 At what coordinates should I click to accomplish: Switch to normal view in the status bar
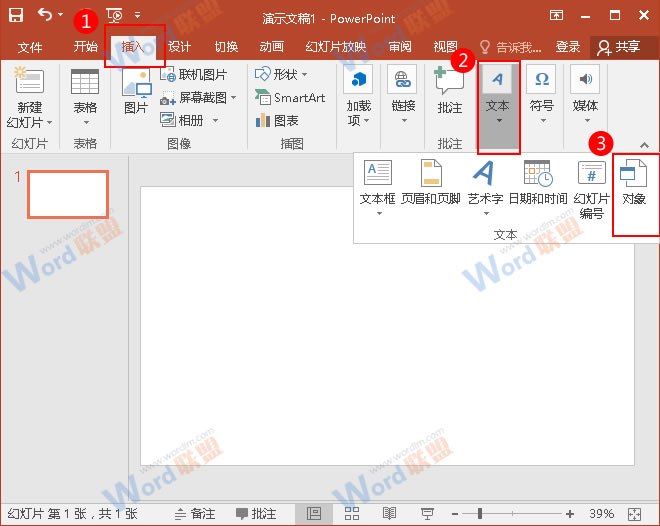pyautogui.click(x=314, y=514)
